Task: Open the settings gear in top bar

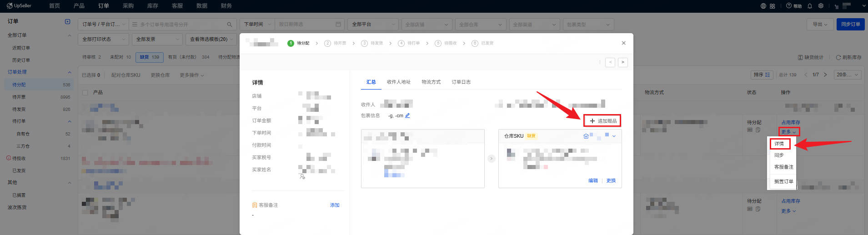Action: (x=821, y=6)
